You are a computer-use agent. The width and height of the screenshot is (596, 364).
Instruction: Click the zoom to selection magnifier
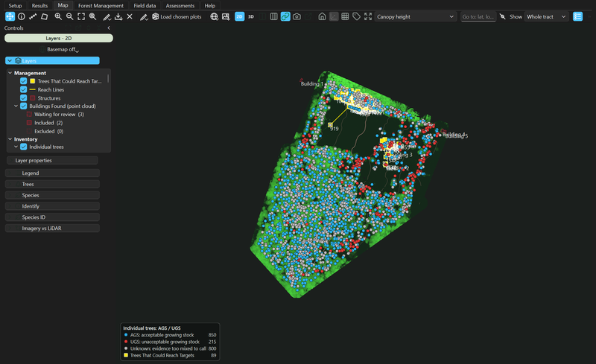[92, 16]
